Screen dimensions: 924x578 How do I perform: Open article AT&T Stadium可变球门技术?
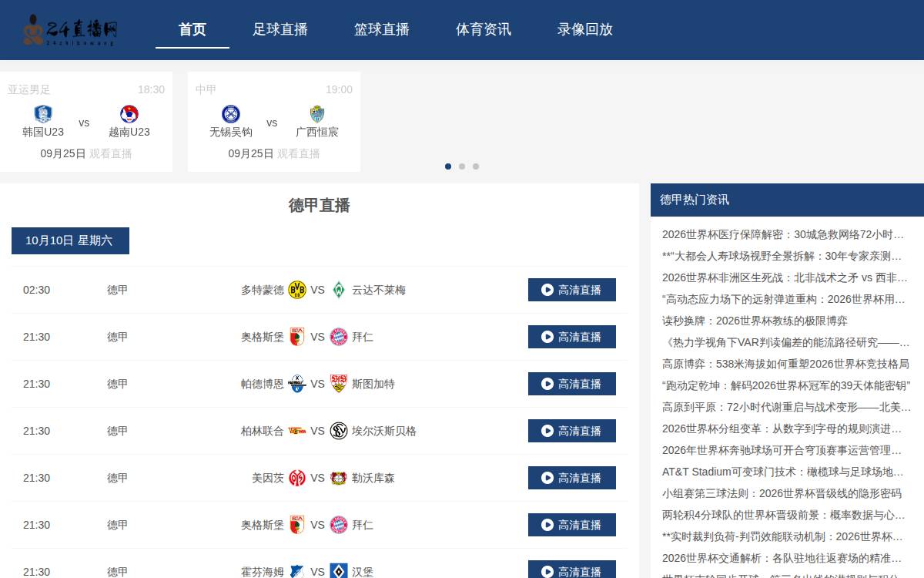[x=783, y=472]
